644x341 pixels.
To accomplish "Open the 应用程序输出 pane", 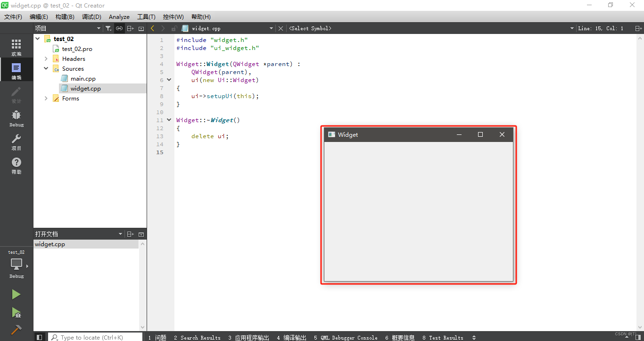I will (248, 337).
